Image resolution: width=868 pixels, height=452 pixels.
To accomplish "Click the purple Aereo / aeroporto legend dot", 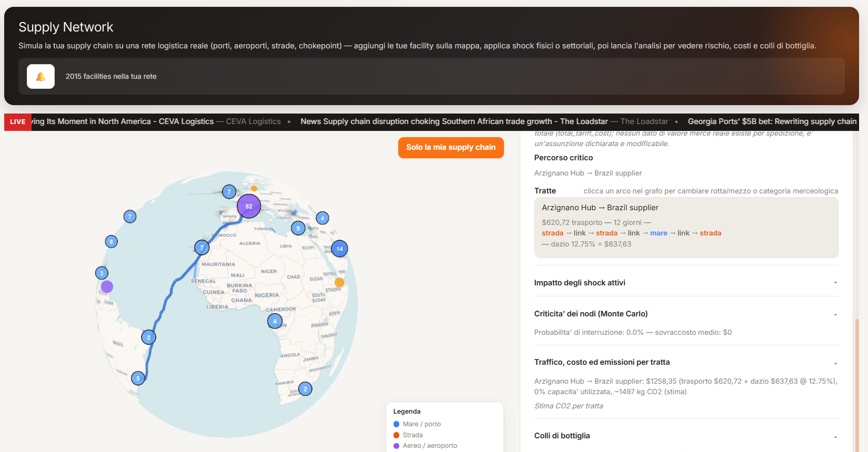I will point(397,446).
